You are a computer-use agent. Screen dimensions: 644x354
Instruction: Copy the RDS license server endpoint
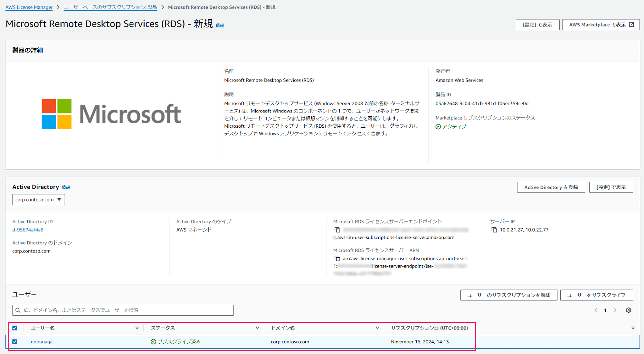tap(337, 230)
